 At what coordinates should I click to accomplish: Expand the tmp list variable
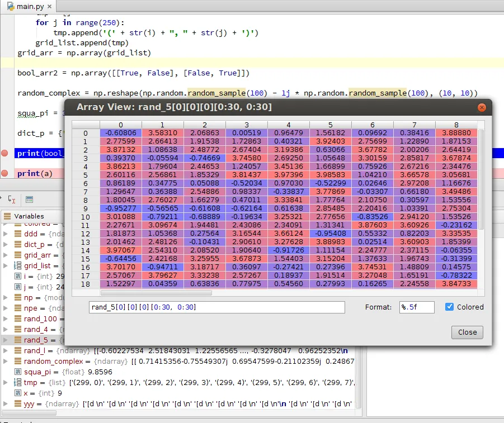click(6, 383)
